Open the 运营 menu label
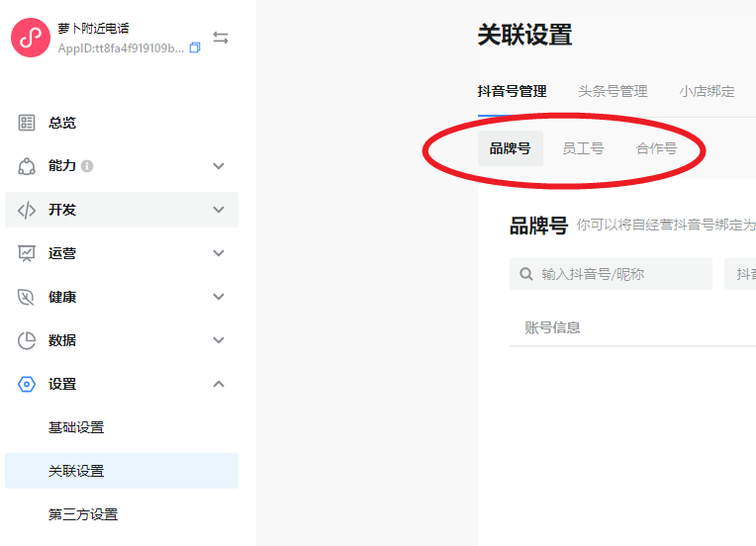 pyautogui.click(x=62, y=253)
